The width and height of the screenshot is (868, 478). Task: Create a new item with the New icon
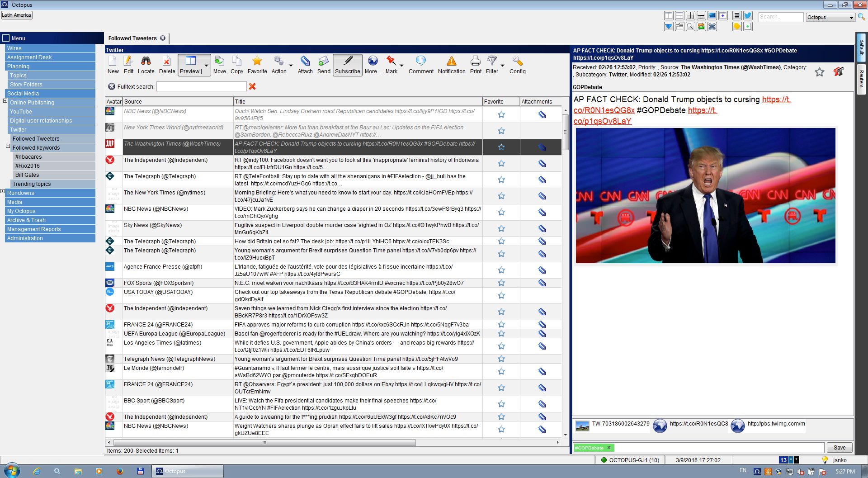[x=113, y=65]
